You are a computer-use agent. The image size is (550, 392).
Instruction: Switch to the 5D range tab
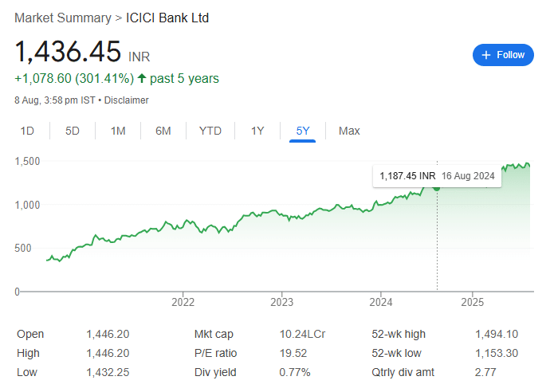[x=73, y=131]
